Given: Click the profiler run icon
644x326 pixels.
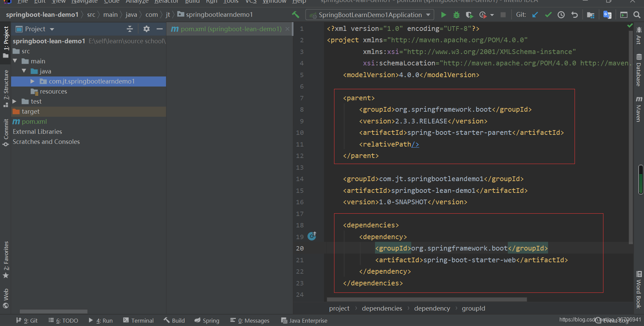Looking at the screenshot, I should point(483,15).
